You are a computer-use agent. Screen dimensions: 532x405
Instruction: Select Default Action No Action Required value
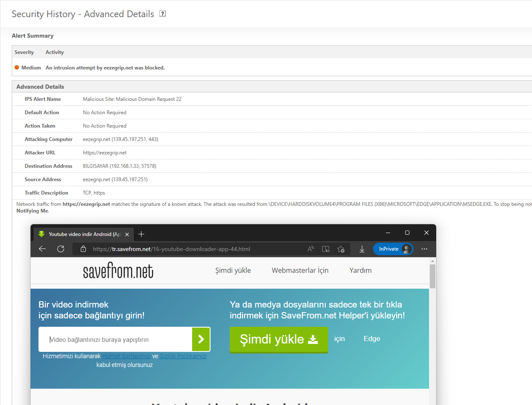105,113
